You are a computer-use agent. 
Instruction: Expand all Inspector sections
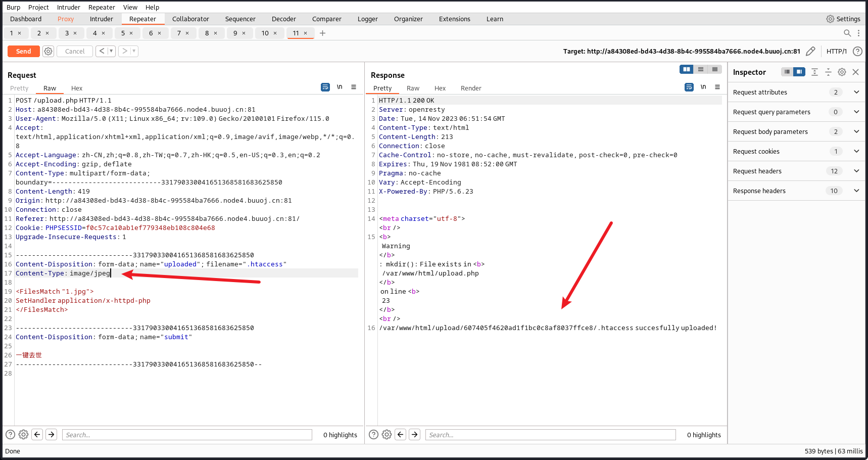pos(814,72)
